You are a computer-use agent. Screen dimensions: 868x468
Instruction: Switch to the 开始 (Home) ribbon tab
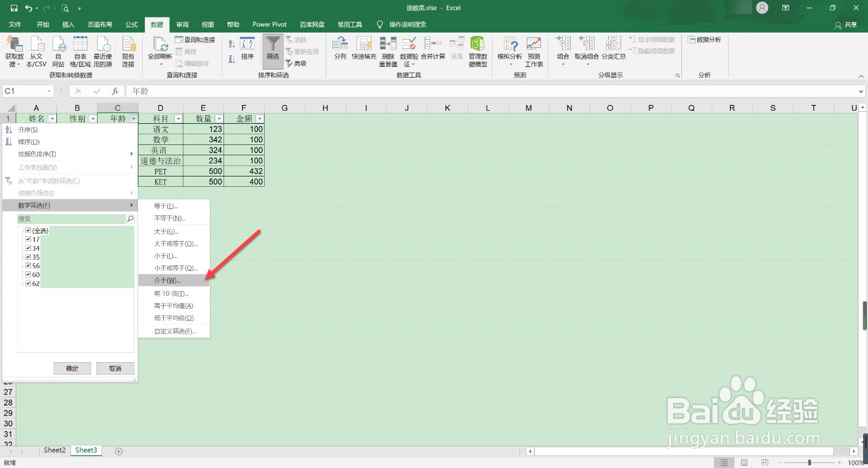click(x=43, y=24)
